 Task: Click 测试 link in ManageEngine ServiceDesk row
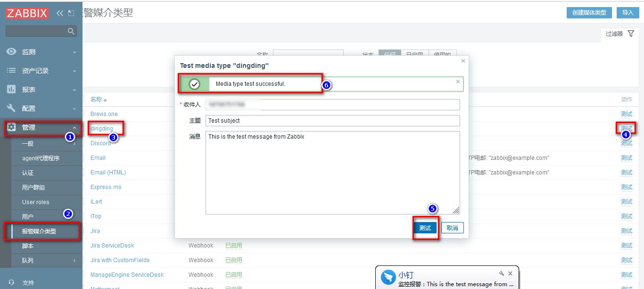627,275
